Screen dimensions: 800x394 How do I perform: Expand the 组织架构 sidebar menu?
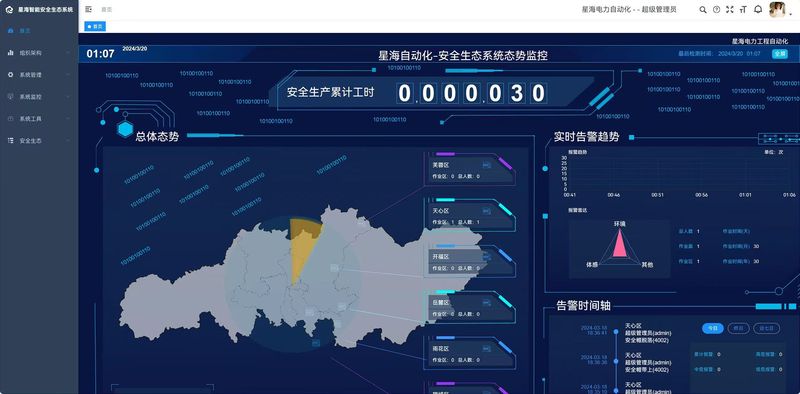(39, 53)
